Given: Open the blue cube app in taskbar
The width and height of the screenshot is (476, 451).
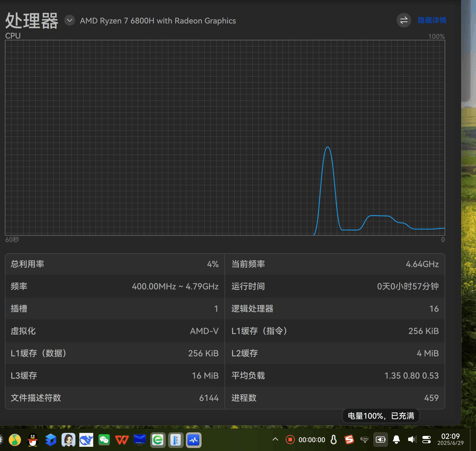Looking at the screenshot, I should pos(51,440).
